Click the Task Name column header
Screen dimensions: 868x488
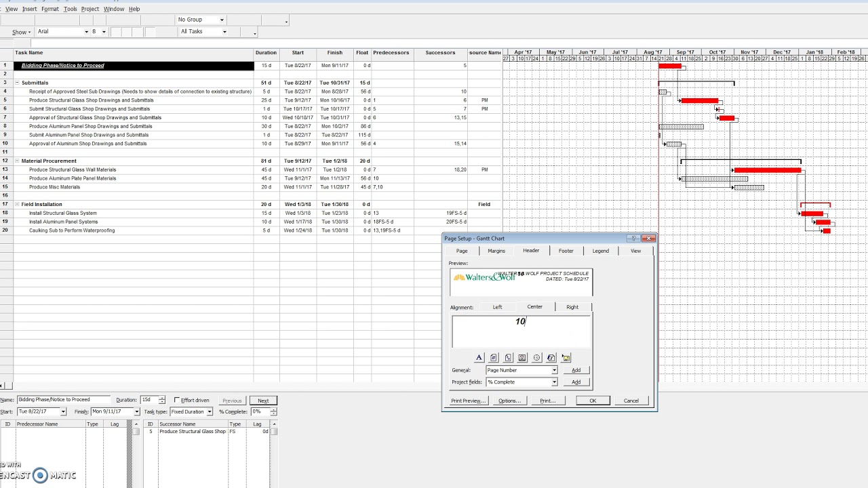tap(134, 53)
